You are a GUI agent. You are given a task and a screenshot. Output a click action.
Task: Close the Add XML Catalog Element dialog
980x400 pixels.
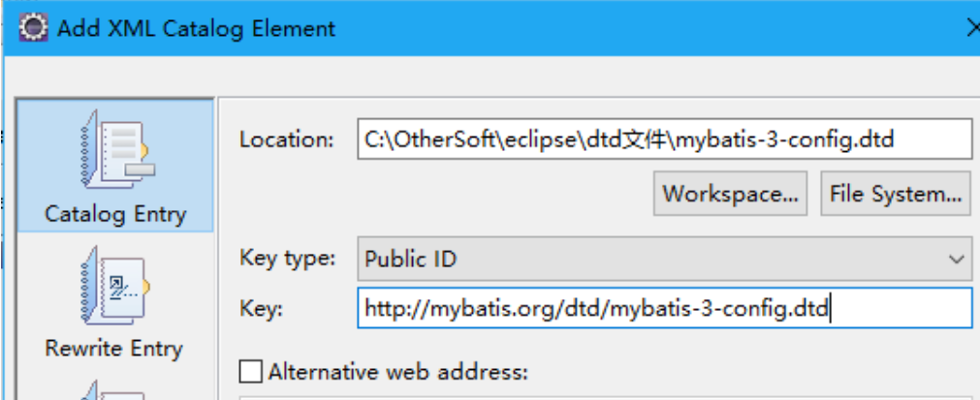[972, 28]
